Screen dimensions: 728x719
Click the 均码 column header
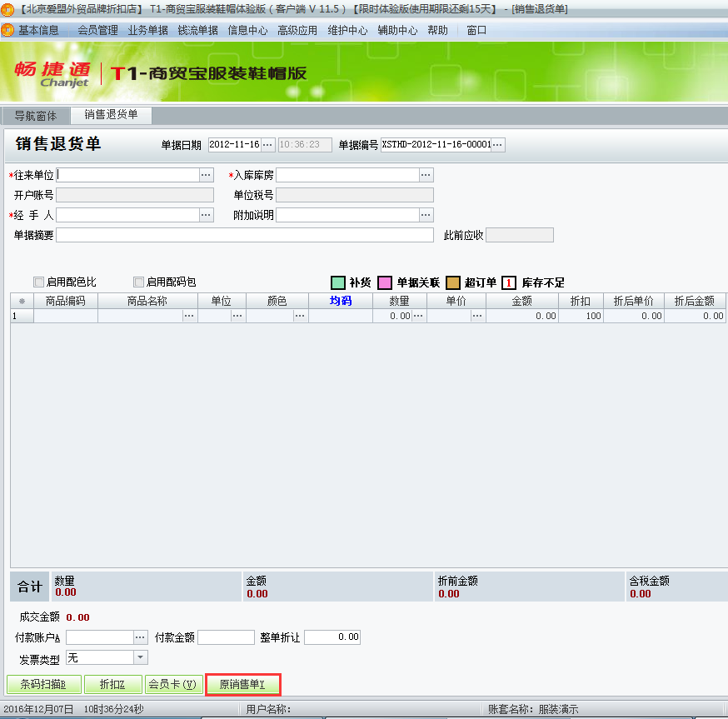point(341,301)
